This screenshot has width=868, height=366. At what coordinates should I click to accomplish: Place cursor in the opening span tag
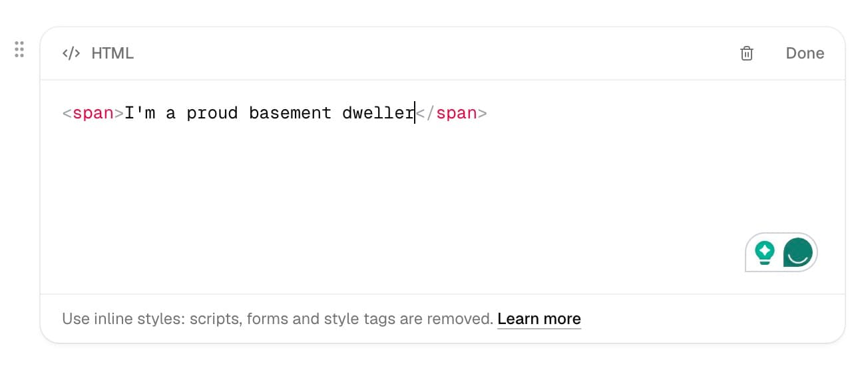click(x=93, y=113)
